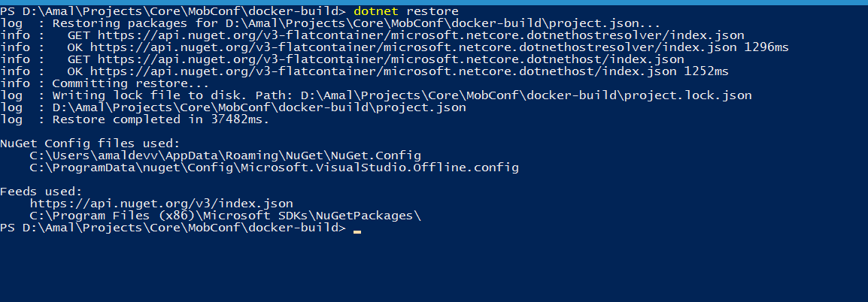Click the "Feeds used:" heading

pos(41,192)
